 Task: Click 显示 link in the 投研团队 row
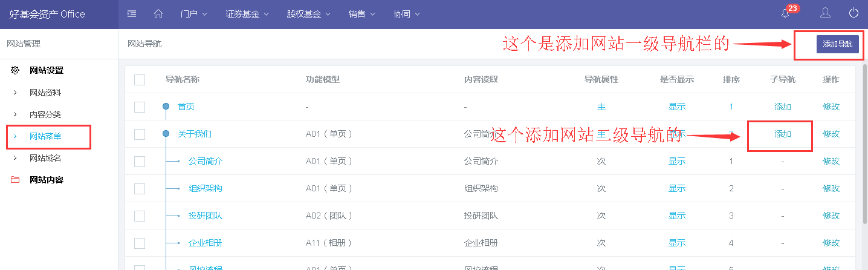coord(676,216)
